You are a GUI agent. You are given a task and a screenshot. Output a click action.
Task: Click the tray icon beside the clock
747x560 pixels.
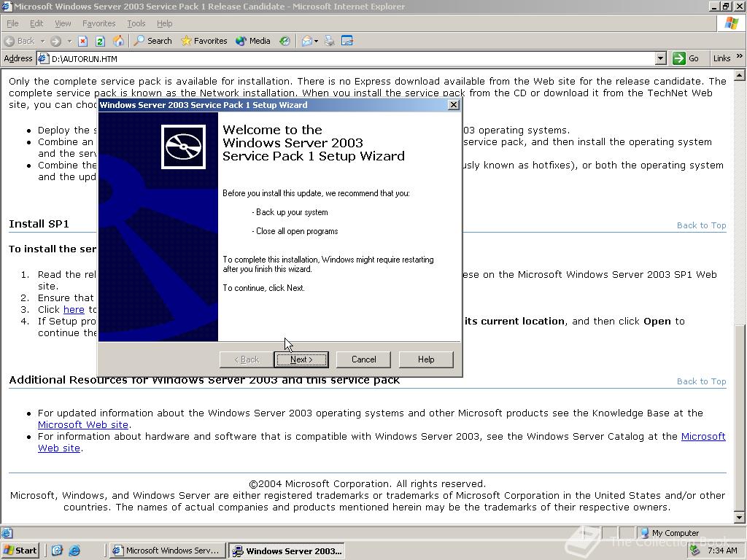pos(695,551)
